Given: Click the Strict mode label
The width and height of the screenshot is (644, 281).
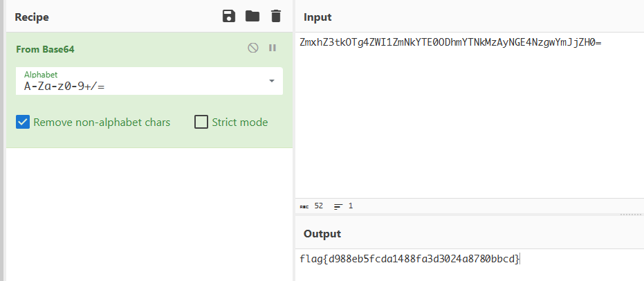Looking at the screenshot, I should tap(240, 123).
